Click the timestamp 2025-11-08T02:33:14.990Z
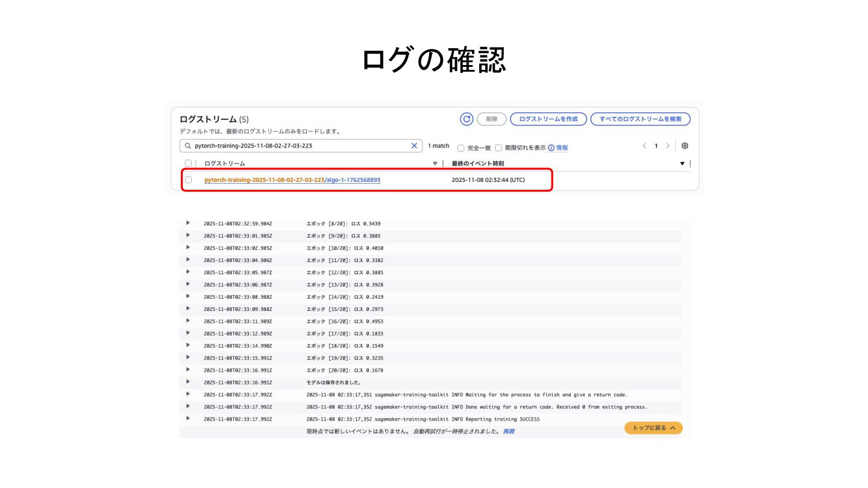This screenshot has height=488, width=868. [237, 346]
